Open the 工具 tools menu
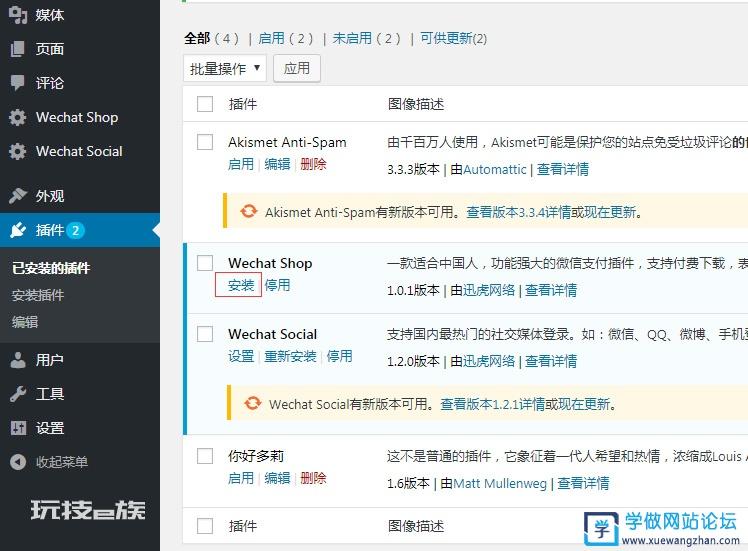The height and width of the screenshot is (551, 748). tap(50, 394)
